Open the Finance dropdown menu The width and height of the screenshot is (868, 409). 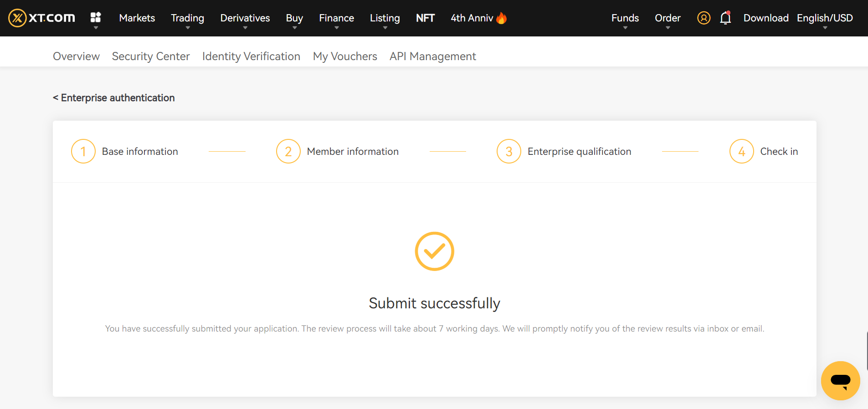point(336,18)
